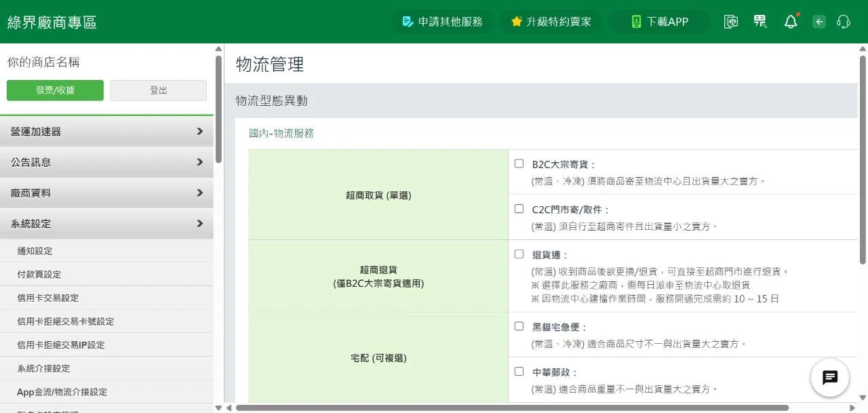Viewport: 868px width, 413px height.
Task: Click 下載APP in the header
Action: 659,22
